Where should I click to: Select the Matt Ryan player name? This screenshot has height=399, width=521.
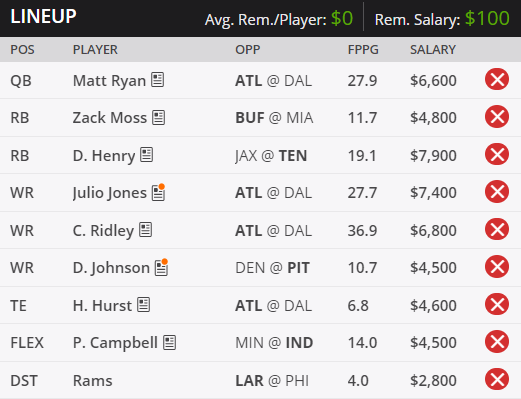109,81
